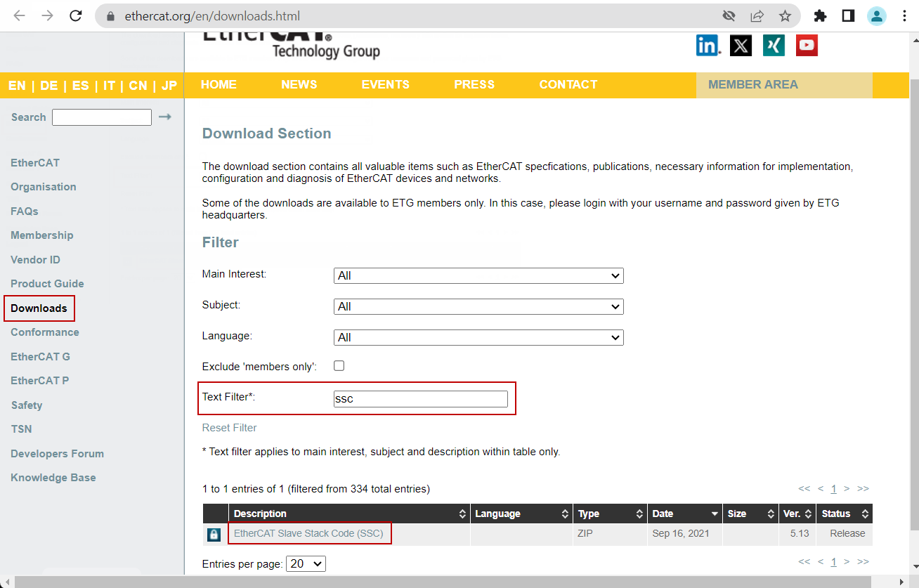Open the Xing social icon
This screenshot has width=919, height=588.
click(x=774, y=46)
